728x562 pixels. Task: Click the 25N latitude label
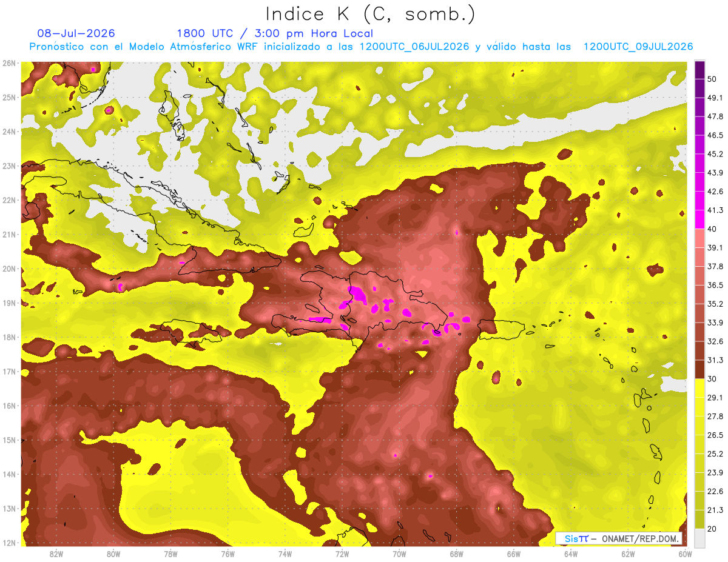click(9, 97)
